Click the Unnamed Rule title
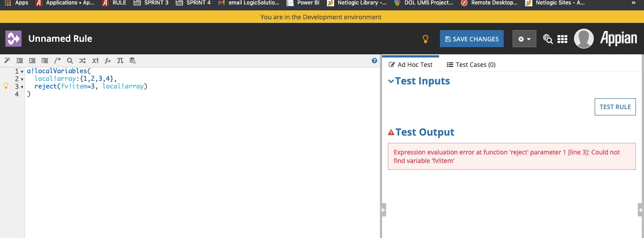The width and height of the screenshot is (644, 238). coord(60,39)
